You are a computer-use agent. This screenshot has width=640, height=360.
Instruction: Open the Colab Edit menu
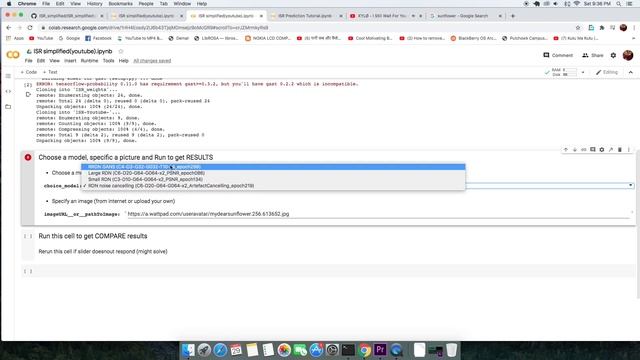coord(41,61)
